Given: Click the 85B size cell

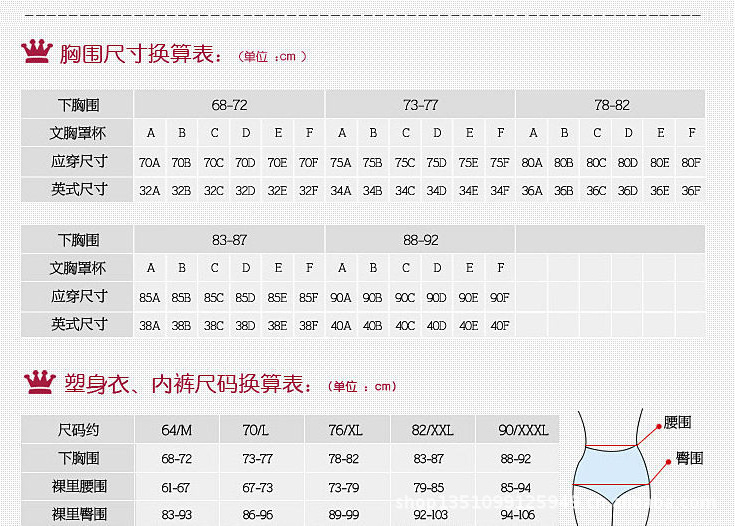Looking at the screenshot, I should coord(181,297).
